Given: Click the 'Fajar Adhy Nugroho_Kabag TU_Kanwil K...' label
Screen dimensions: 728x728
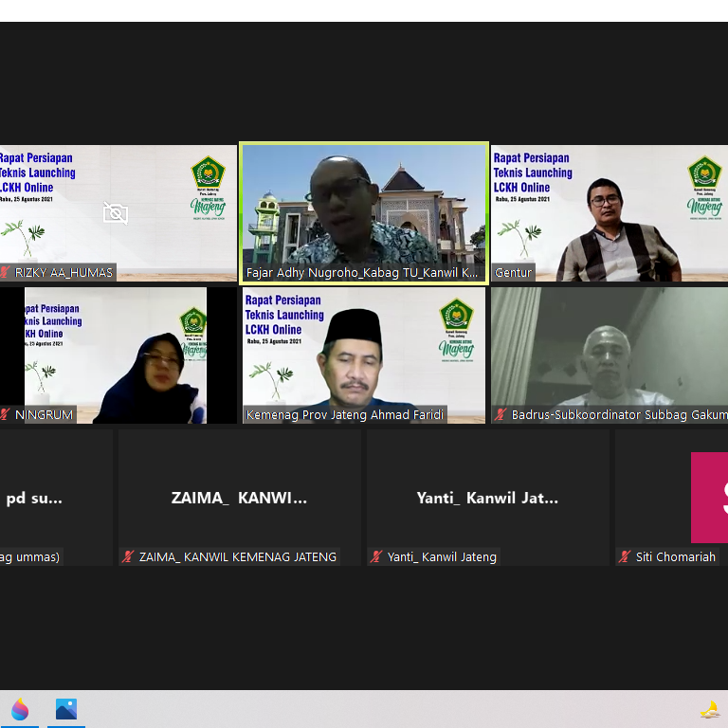Looking at the screenshot, I should (x=362, y=273).
